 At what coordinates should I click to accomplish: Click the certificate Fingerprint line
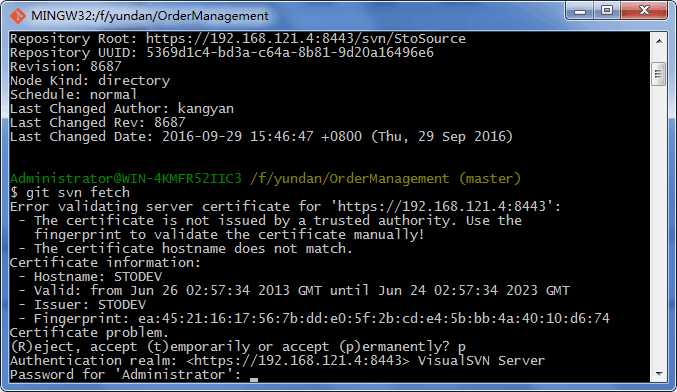tap(314, 319)
